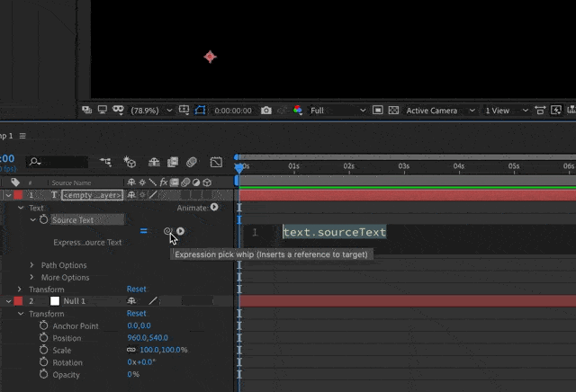Toggle Source Text stopwatch

[x=44, y=219]
